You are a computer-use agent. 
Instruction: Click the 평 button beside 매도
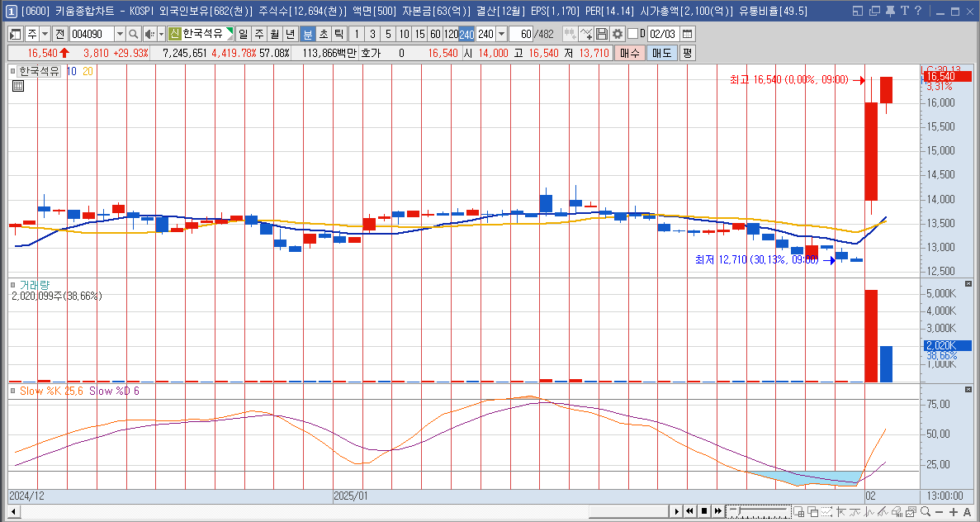click(687, 53)
